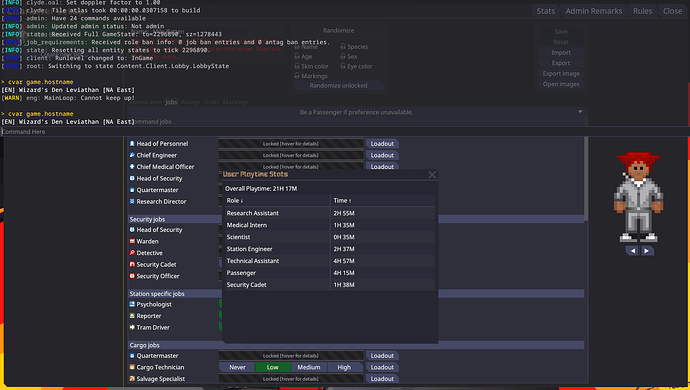The height and width of the screenshot is (390, 690).
Task: Sort playtime table by Role column
Action: pyautogui.click(x=277, y=200)
